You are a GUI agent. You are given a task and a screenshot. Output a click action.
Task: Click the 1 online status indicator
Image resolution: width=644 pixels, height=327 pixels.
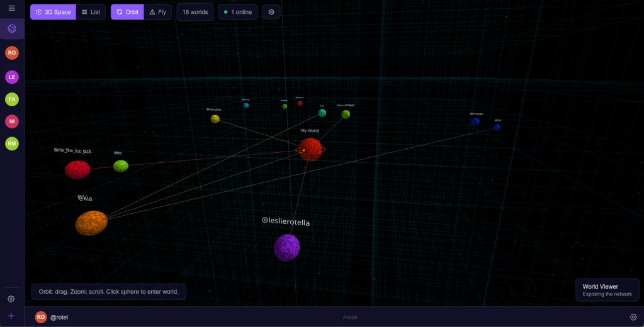click(238, 12)
